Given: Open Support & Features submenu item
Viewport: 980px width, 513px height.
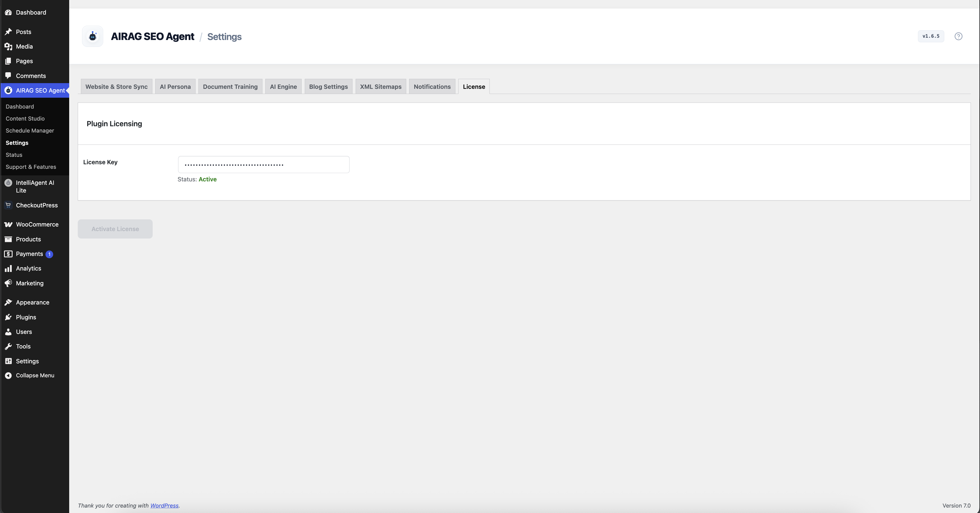Looking at the screenshot, I should pyautogui.click(x=31, y=167).
